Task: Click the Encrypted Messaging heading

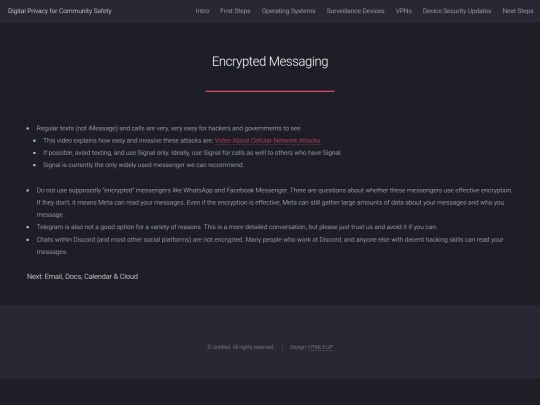Action: pos(270,62)
